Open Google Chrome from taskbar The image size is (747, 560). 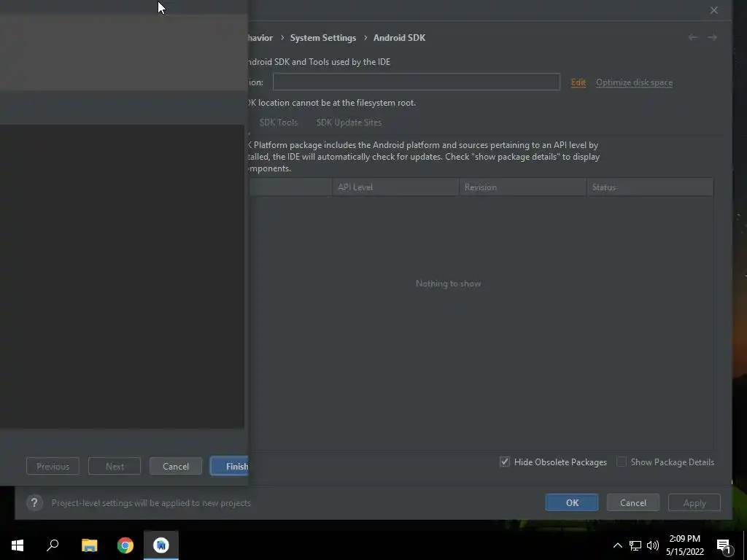(x=125, y=545)
